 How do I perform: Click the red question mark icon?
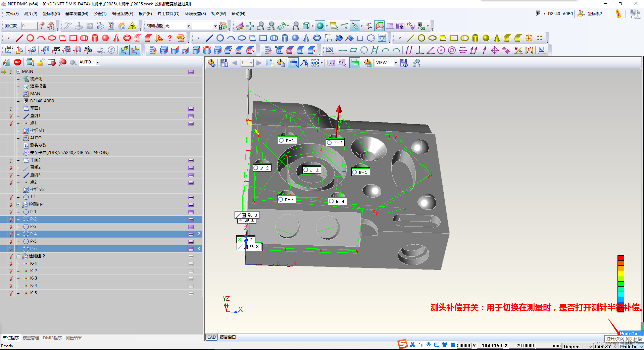(x=170, y=38)
